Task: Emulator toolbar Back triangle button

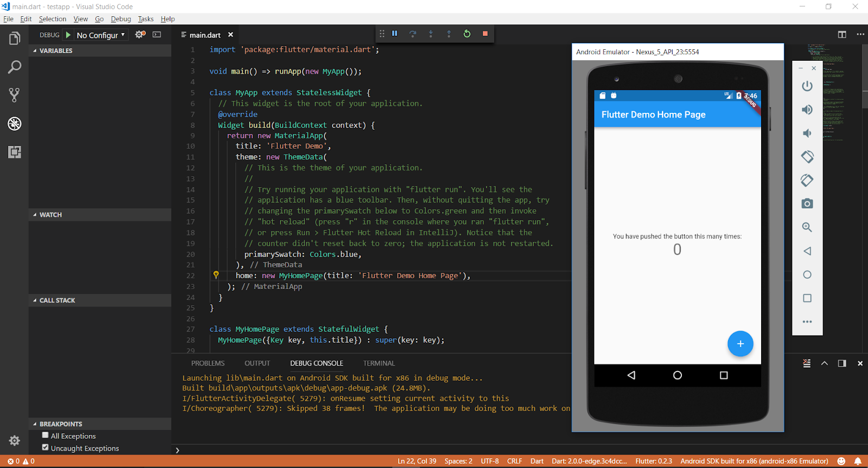Action: 807,251
